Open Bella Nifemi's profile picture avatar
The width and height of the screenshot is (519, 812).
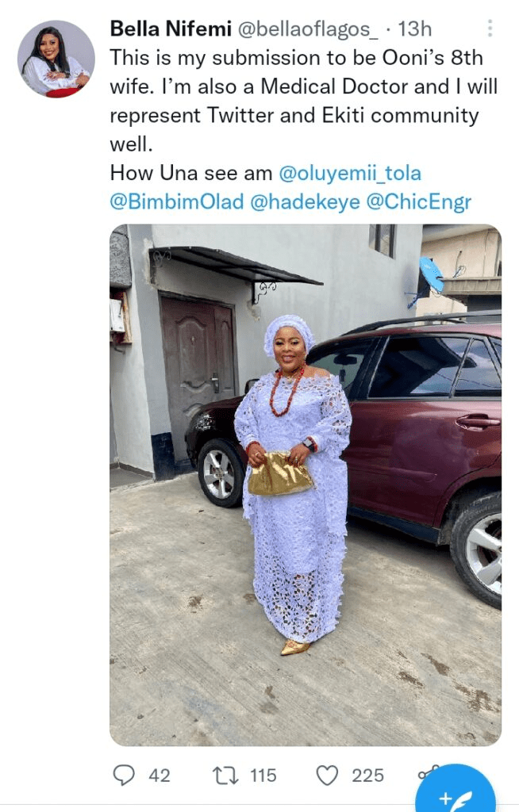[56, 59]
